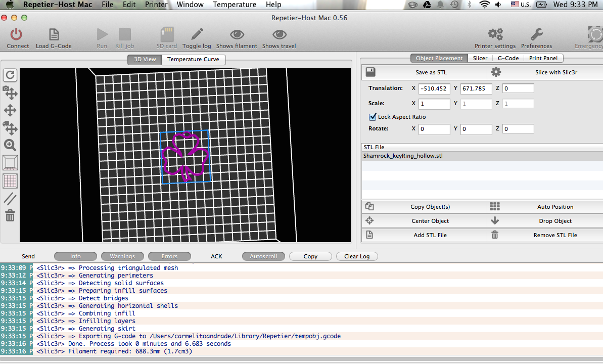Click the Translation Y input field

click(476, 88)
